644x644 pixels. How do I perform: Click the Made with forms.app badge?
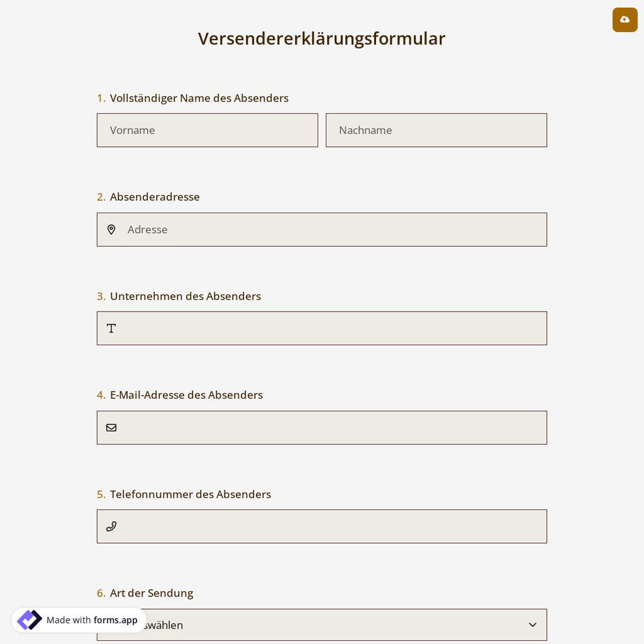pos(79,620)
